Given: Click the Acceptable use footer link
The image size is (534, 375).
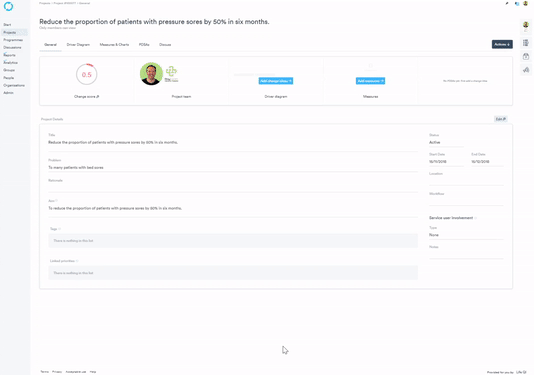Looking at the screenshot, I should 76,372.
